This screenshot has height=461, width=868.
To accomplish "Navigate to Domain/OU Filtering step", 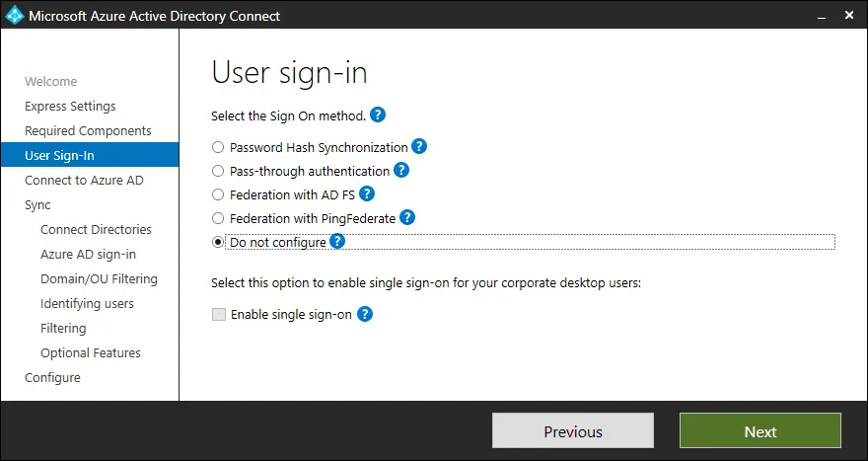I will (99, 279).
